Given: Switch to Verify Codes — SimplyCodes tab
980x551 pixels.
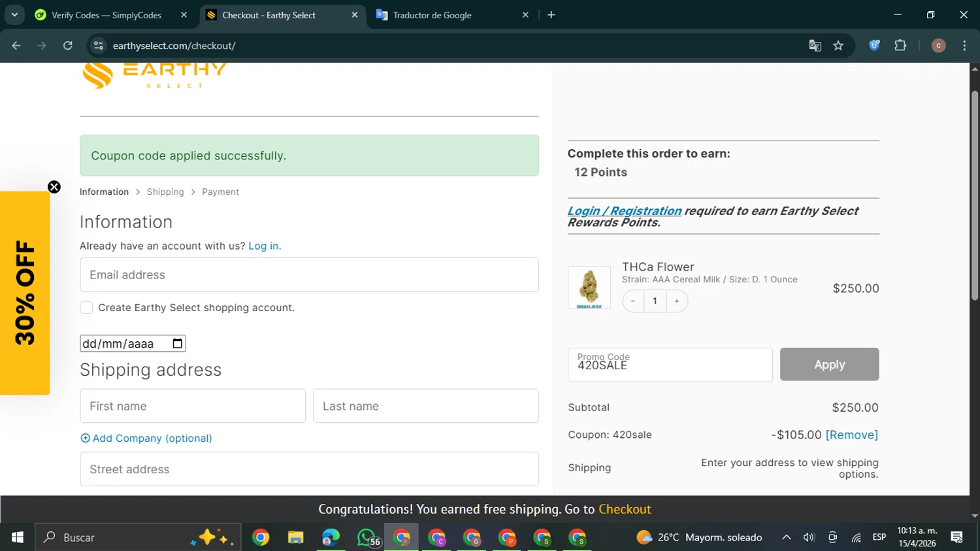Looking at the screenshot, I should [x=106, y=15].
